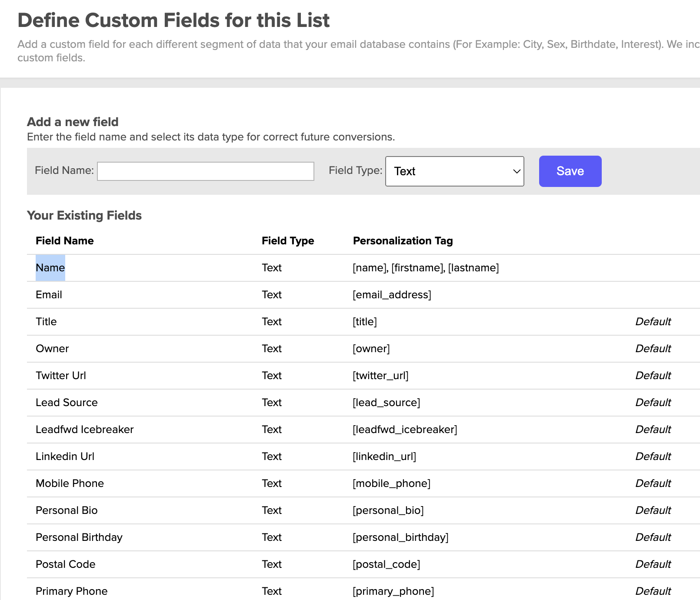This screenshot has height=600, width=700.
Task: Click the [primary_phone] personalization tag
Action: click(x=393, y=591)
